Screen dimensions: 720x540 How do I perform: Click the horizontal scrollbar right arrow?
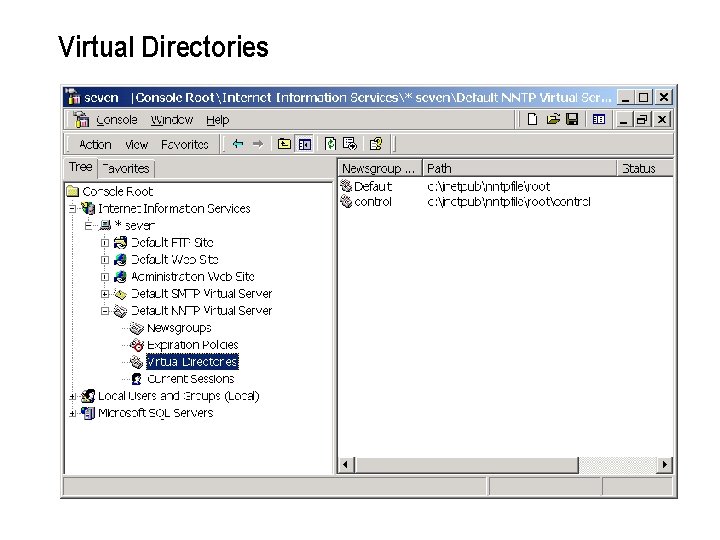click(x=664, y=465)
